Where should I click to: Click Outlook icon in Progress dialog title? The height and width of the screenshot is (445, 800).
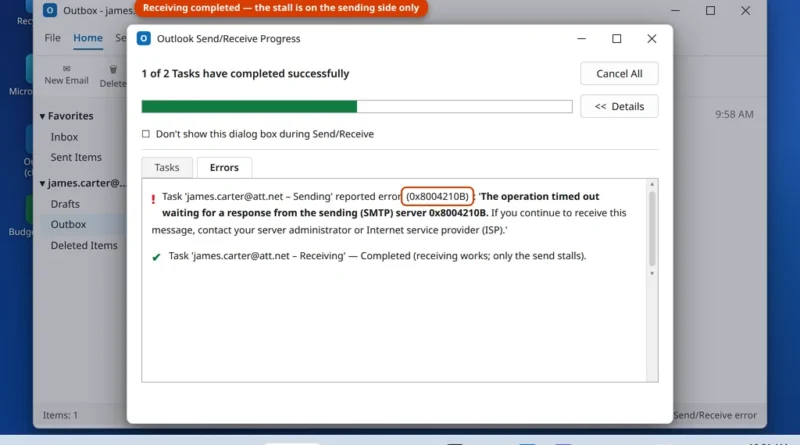[144, 38]
